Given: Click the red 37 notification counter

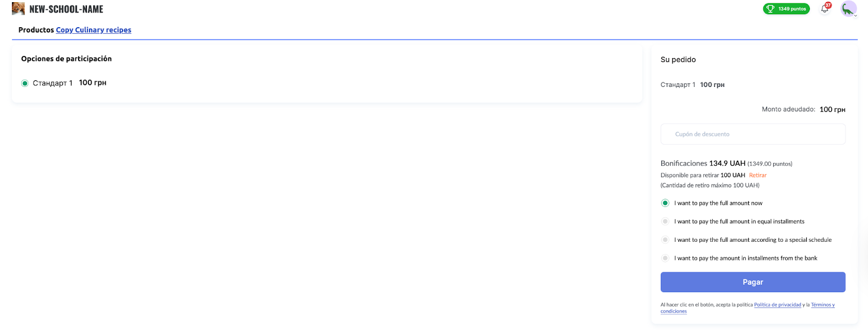Looking at the screenshot, I should point(828,5).
